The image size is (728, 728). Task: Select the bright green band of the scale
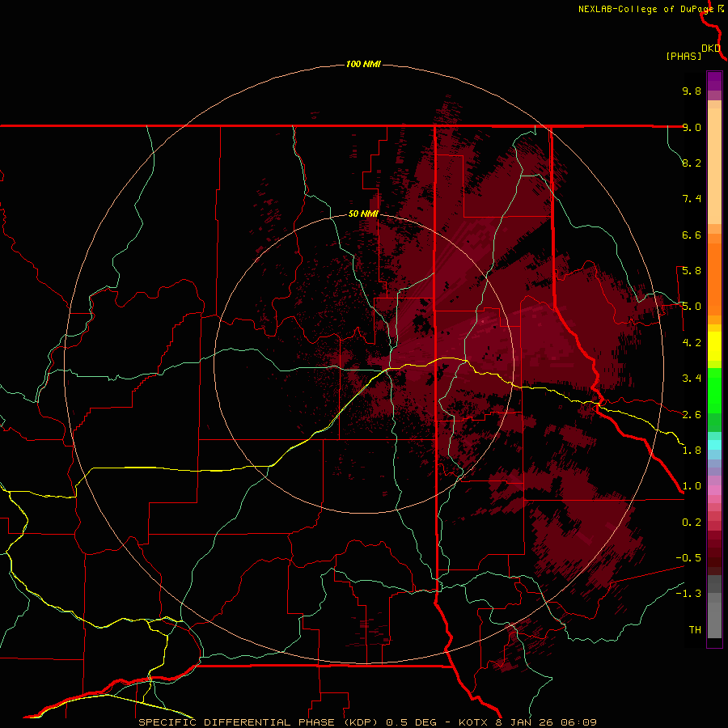click(714, 391)
